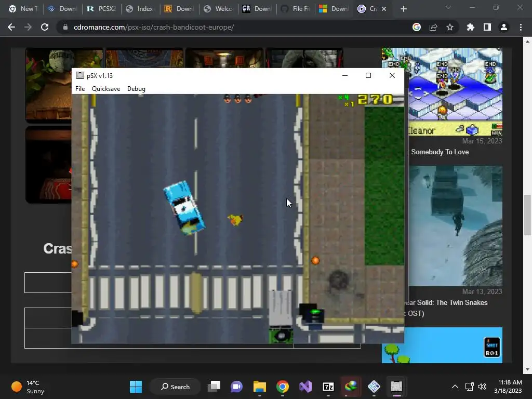Click the pSX v1.13 title bar icon
This screenshot has width=532, height=399.
[x=80, y=75]
